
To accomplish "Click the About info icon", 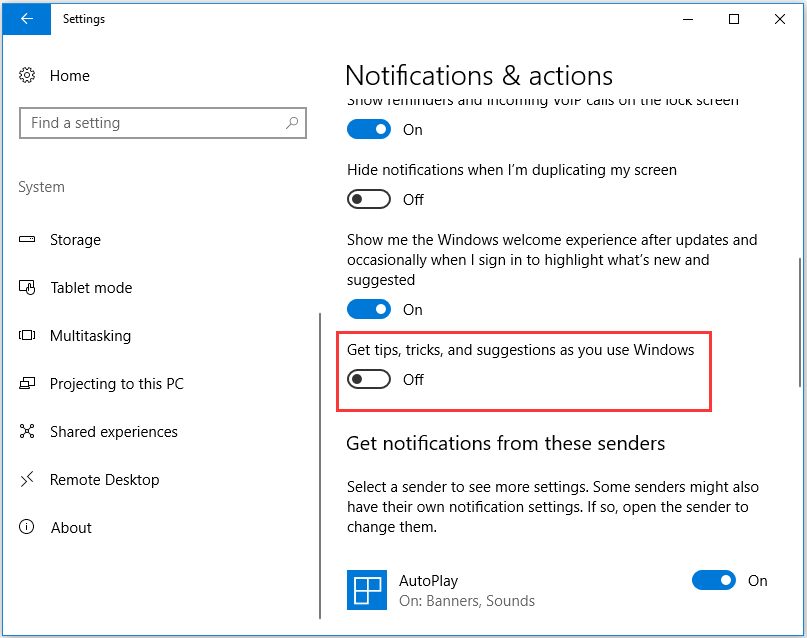I will [28, 528].
